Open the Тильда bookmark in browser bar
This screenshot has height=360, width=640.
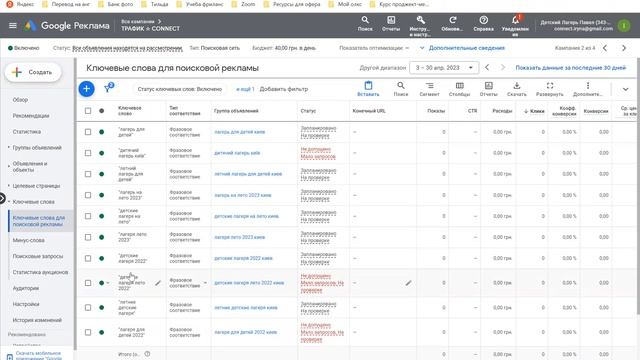click(155, 4)
